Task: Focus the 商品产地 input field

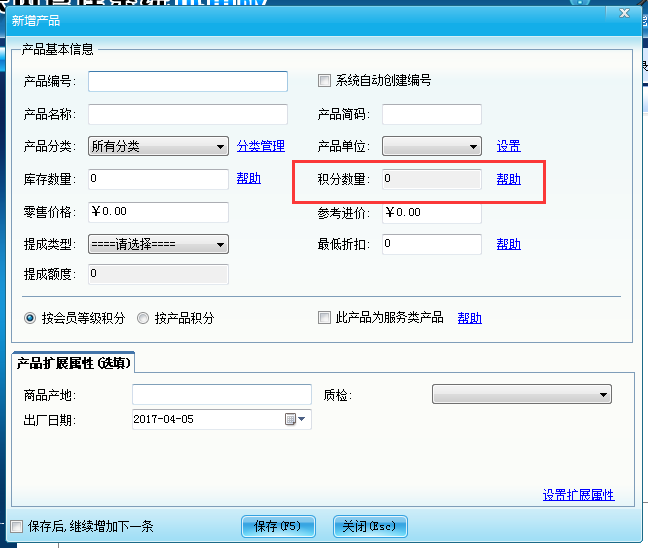Action: [x=222, y=395]
